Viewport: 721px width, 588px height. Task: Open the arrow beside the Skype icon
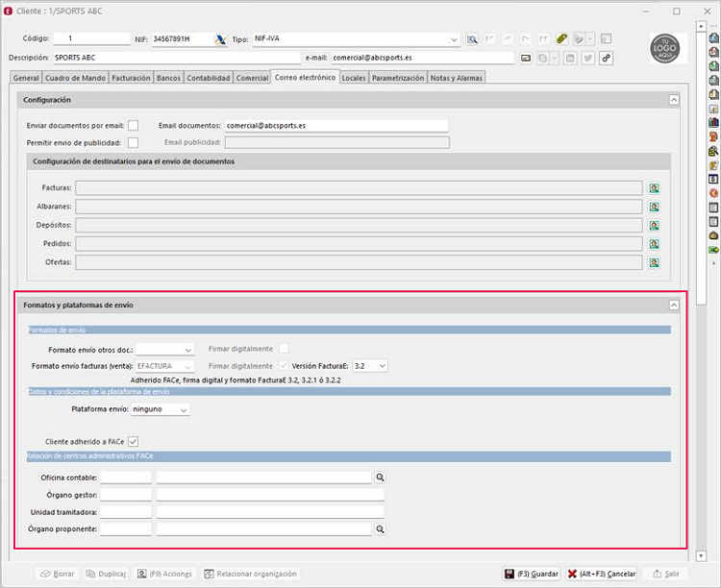(x=555, y=58)
